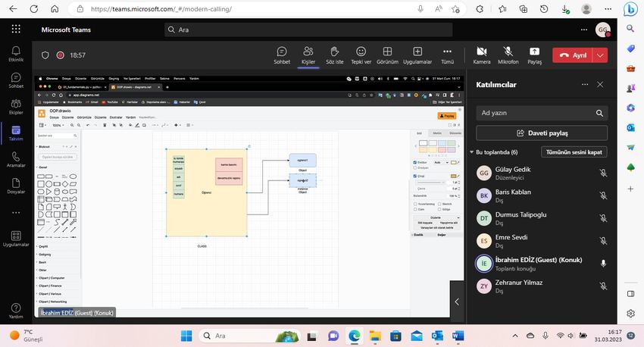The image size is (644, 347).
Task: Open Uygulamalar in Teams sidebar
Action: tap(16, 239)
